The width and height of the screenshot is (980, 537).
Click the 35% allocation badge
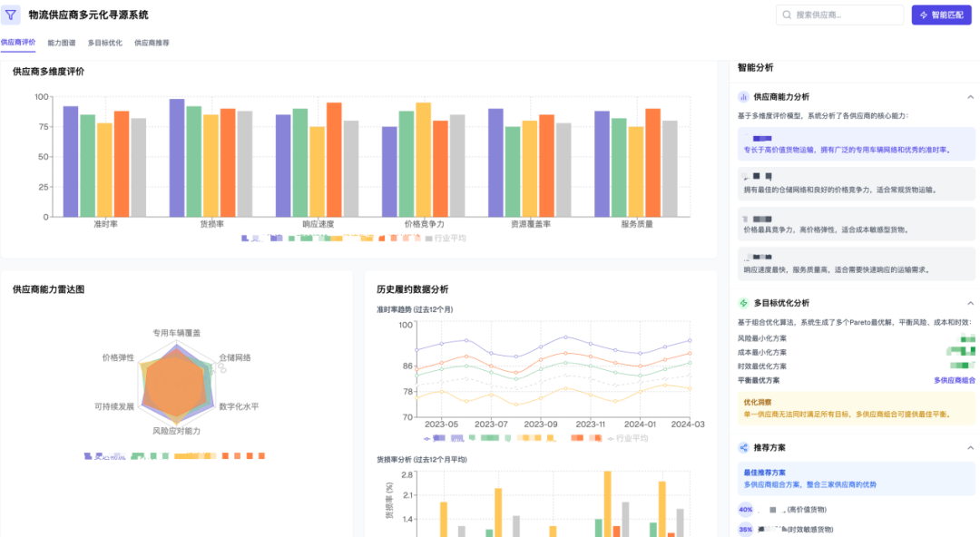746,530
